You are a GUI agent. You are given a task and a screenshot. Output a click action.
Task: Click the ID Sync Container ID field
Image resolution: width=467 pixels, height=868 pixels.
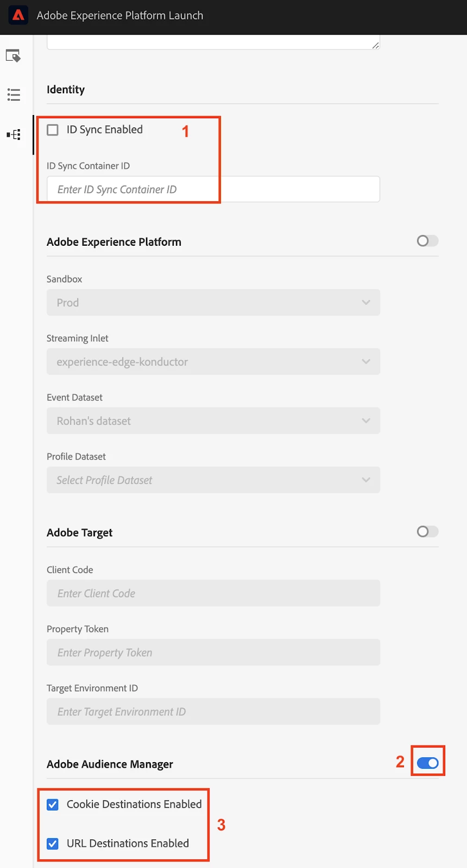[x=213, y=189]
